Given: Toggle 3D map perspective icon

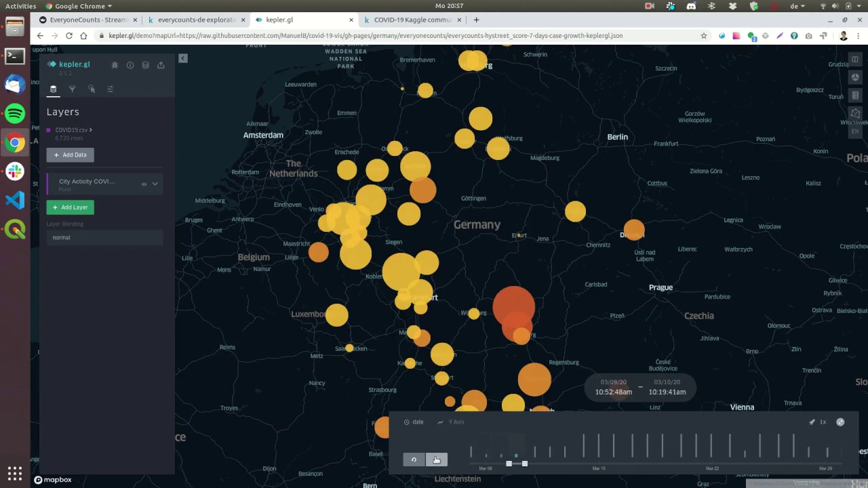Looking at the screenshot, I should click(x=855, y=77).
